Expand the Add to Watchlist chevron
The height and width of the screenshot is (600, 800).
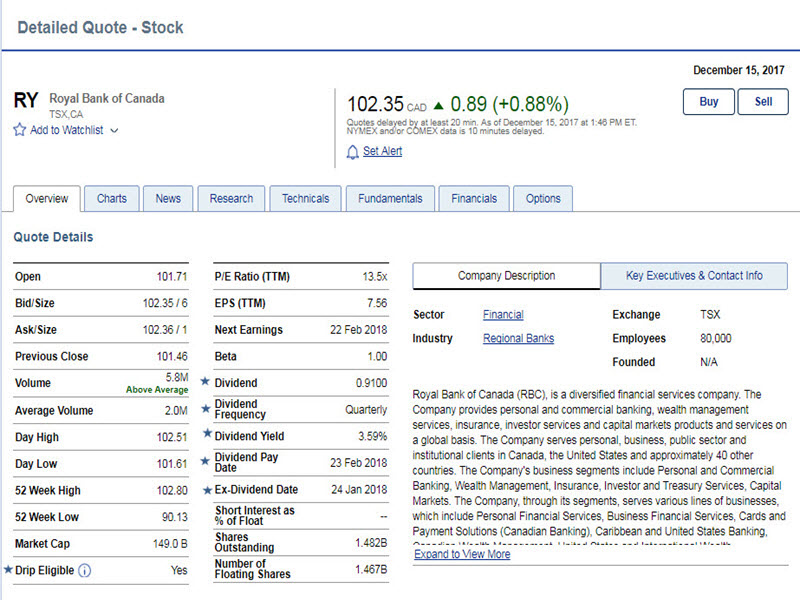coord(112,130)
